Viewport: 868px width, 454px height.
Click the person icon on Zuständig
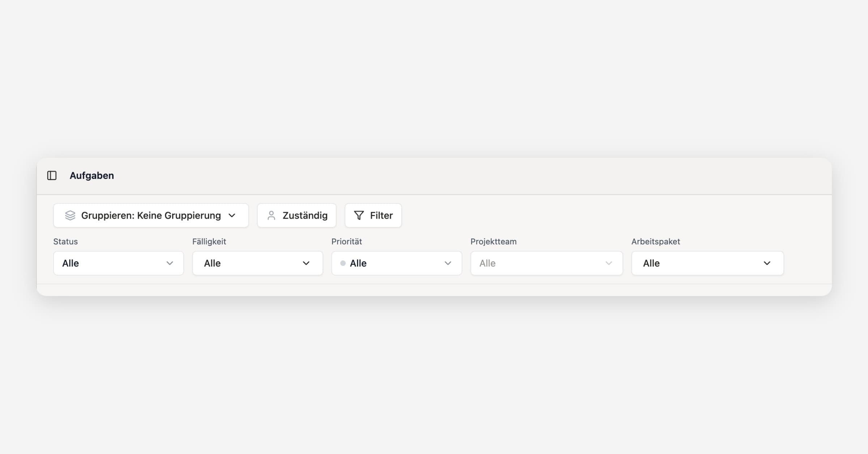tap(271, 215)
